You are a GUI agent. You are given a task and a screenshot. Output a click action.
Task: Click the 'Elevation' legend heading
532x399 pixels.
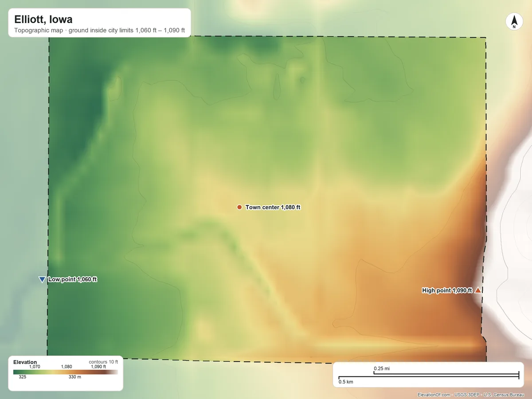[25, 362]
